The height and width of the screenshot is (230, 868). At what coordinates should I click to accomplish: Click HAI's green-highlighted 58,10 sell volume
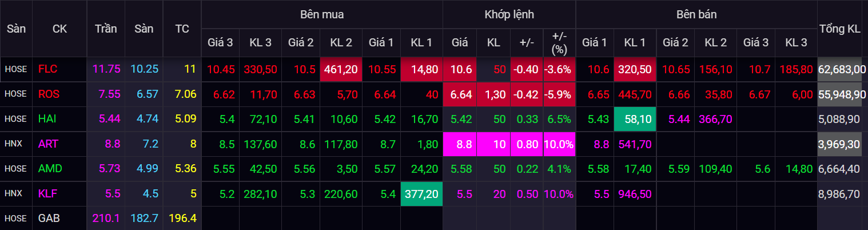point(634,119)
